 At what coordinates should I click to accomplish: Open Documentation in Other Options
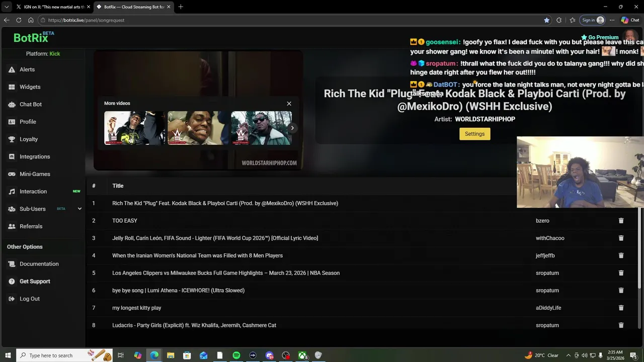tap(39, 264)
